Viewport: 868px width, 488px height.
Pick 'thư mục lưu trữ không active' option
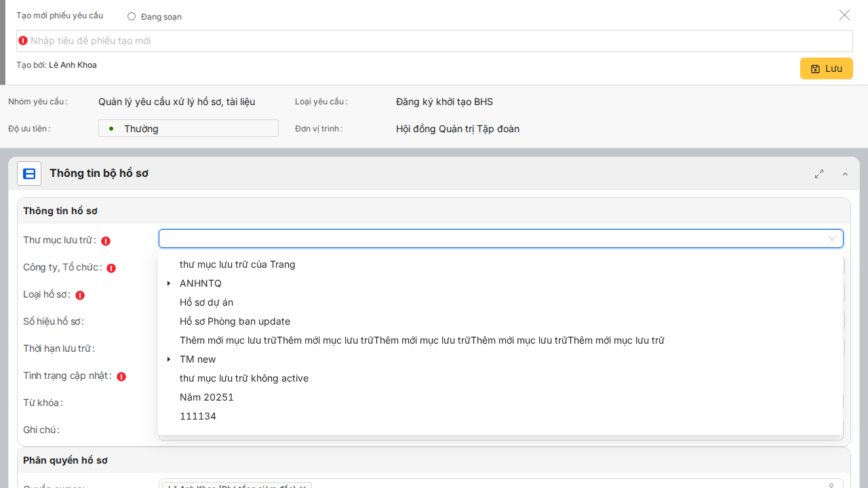243,378
